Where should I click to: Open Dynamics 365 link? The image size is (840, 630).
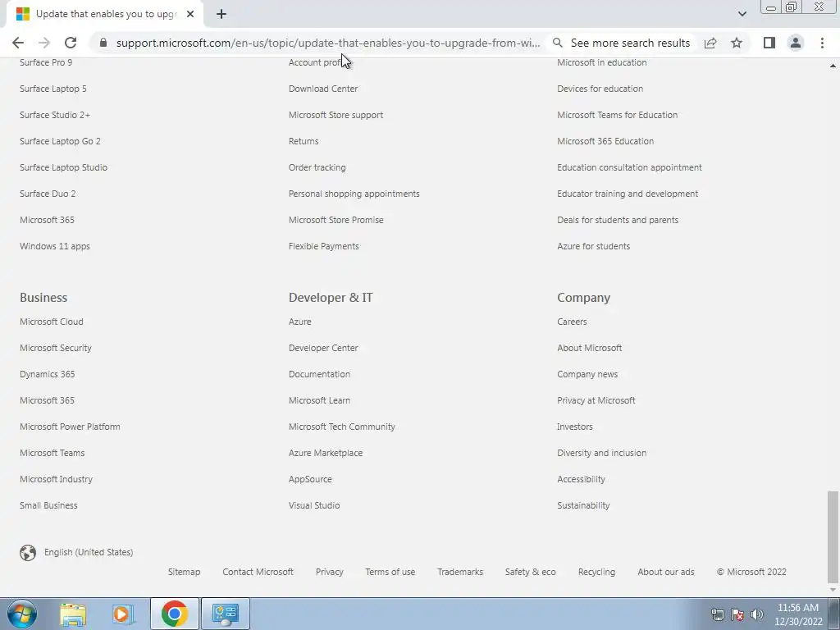point(47,374)
